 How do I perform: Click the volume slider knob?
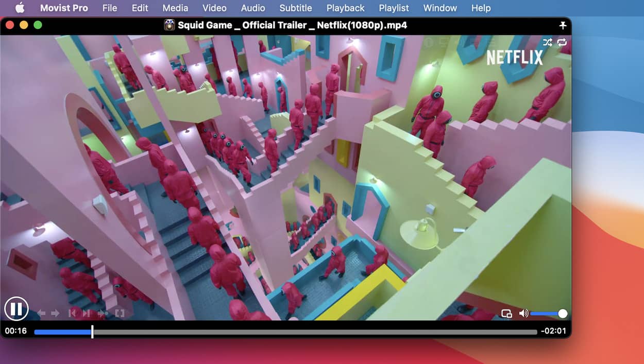[563, 314]
